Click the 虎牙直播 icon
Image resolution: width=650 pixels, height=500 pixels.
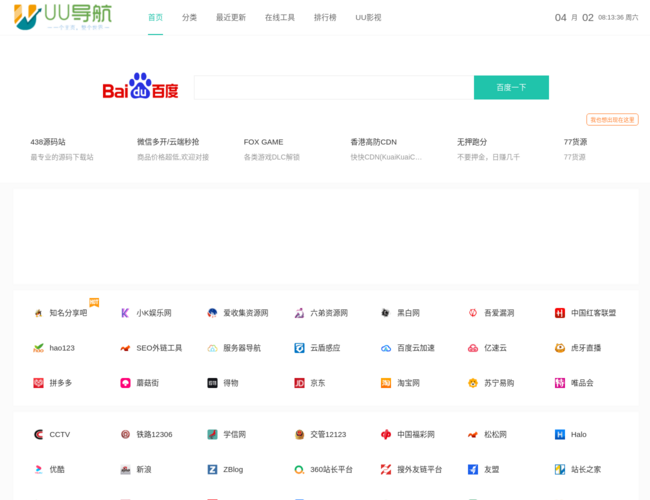click(x=560, y=348)
